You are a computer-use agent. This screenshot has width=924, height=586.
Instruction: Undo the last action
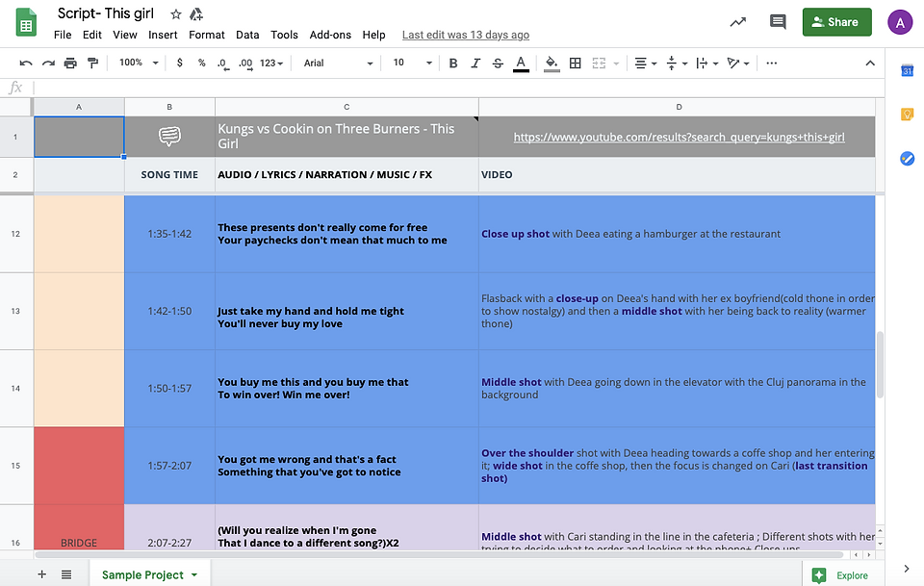pos(26,63)
